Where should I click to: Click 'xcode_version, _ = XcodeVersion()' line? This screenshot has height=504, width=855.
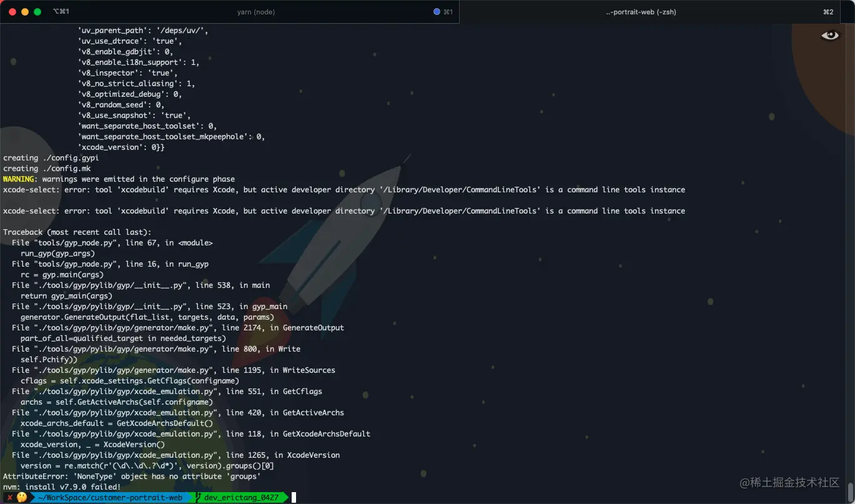point(92,445)
